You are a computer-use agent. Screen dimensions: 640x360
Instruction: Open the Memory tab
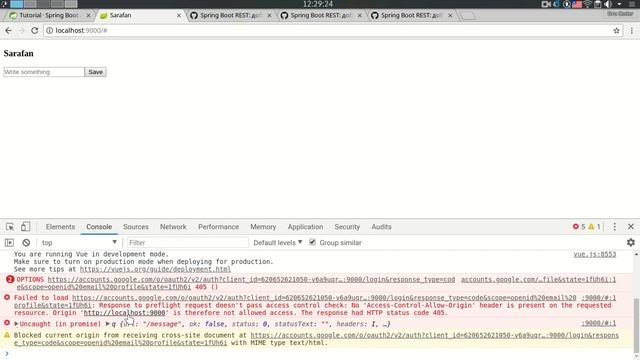coord(263,227)
